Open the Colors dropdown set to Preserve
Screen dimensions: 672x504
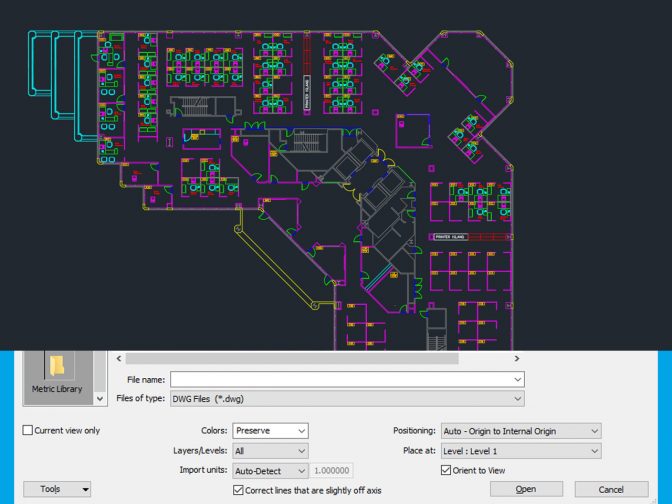pos(270,431)
